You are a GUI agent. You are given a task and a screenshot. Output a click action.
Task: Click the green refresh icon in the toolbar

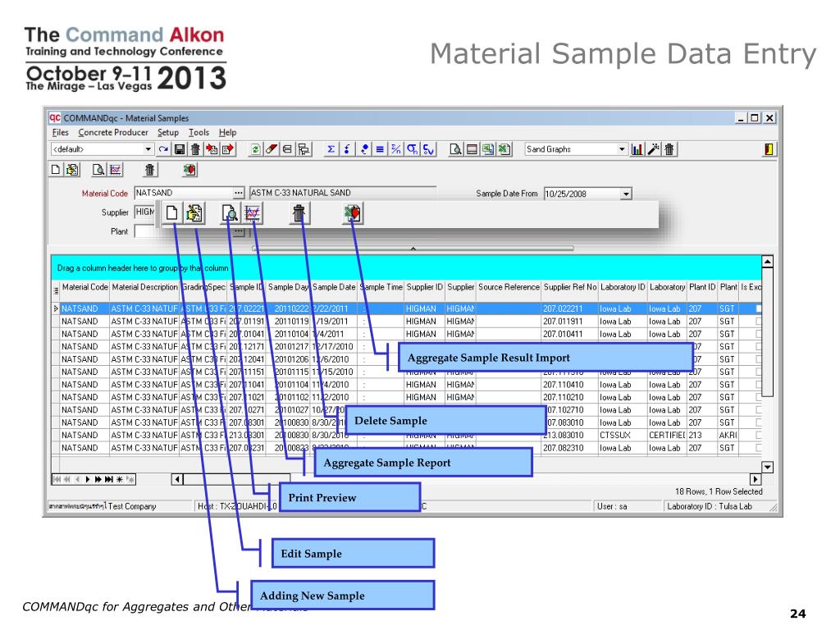tap(256, 149)
